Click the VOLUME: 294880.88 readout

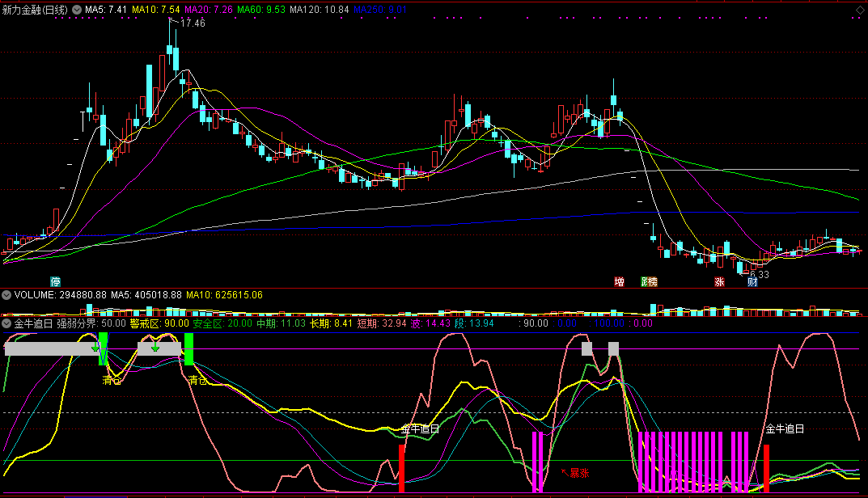click(61, 295)
